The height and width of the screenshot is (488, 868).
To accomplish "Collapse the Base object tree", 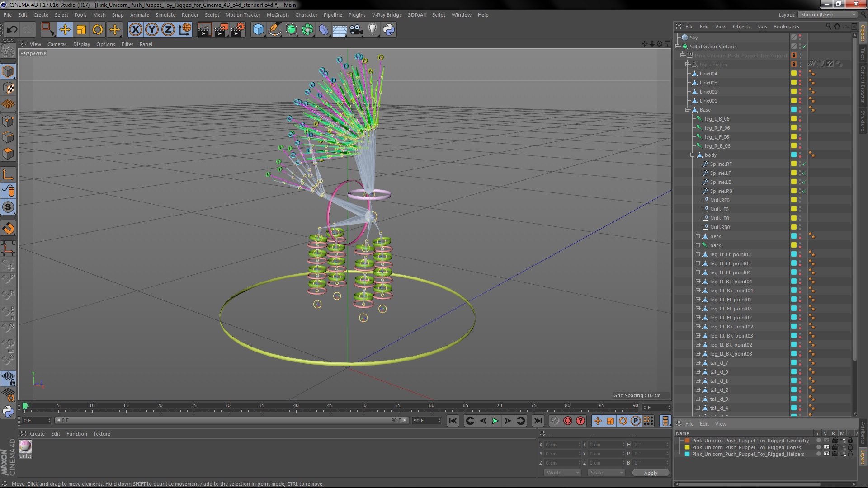I will [688, 110].
